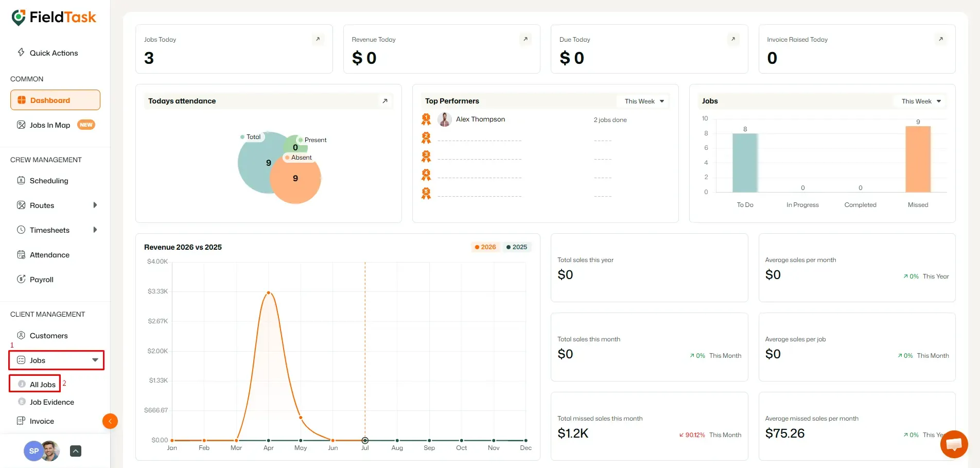The width and height of the screenshot is (980, 468).
Task: Open the Customers page
Action: point(49,336)
